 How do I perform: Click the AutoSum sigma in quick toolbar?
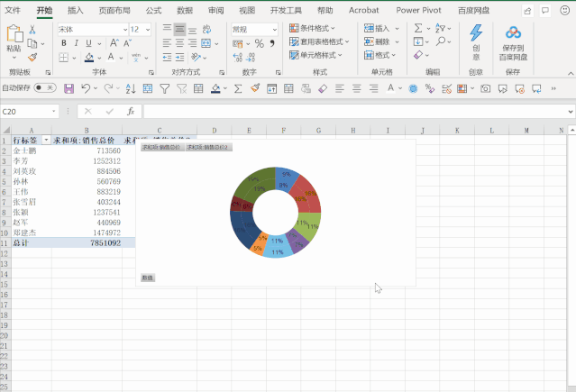[238, 88]
